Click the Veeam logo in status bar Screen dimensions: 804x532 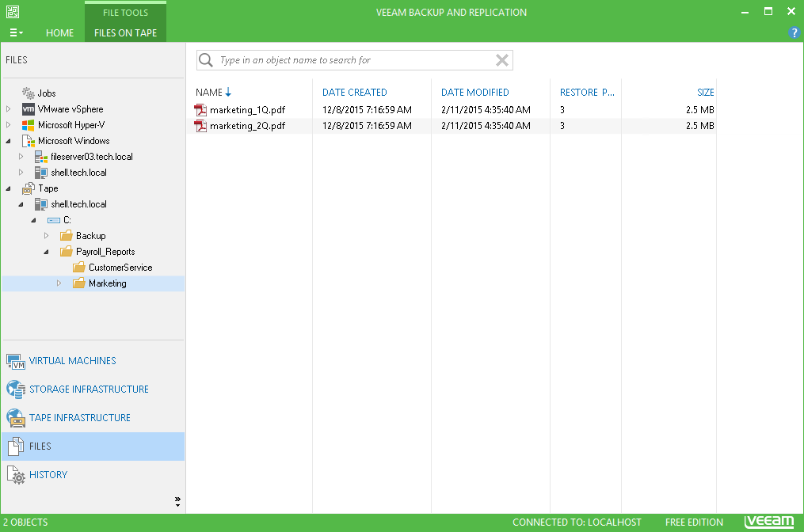tap(768, 522)
